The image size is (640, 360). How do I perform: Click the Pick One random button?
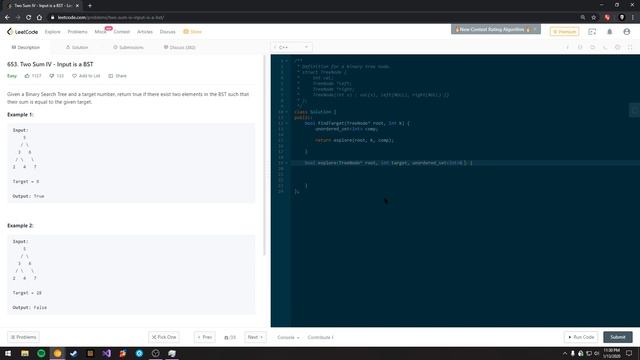point(164,337)
